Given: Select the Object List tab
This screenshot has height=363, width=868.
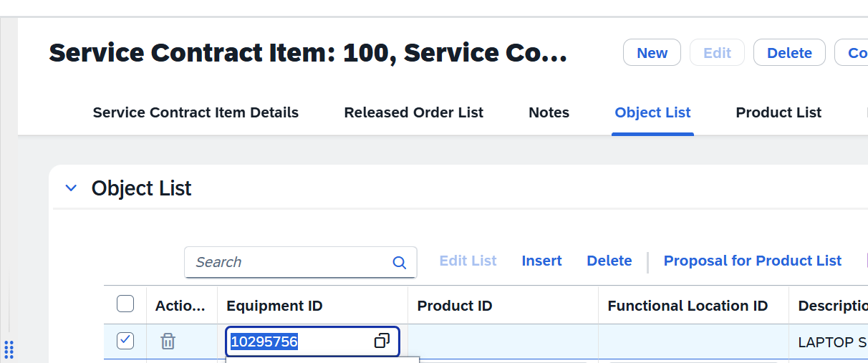Looking at the screenshot, I should coord(652,112).
